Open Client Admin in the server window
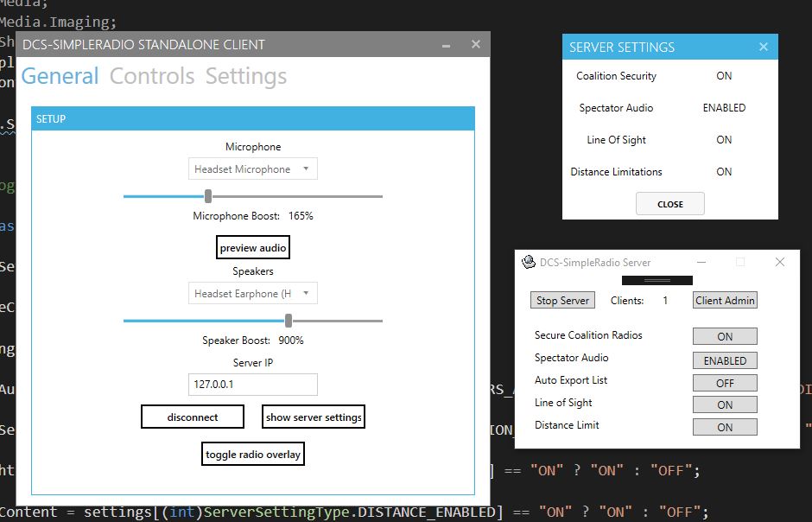The width and height of the screenshot is (812, 522). (725, 301)
